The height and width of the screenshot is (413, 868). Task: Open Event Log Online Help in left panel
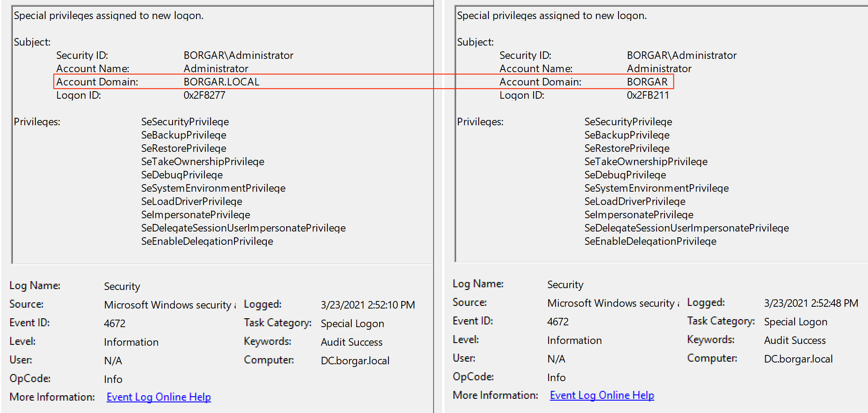158,397
